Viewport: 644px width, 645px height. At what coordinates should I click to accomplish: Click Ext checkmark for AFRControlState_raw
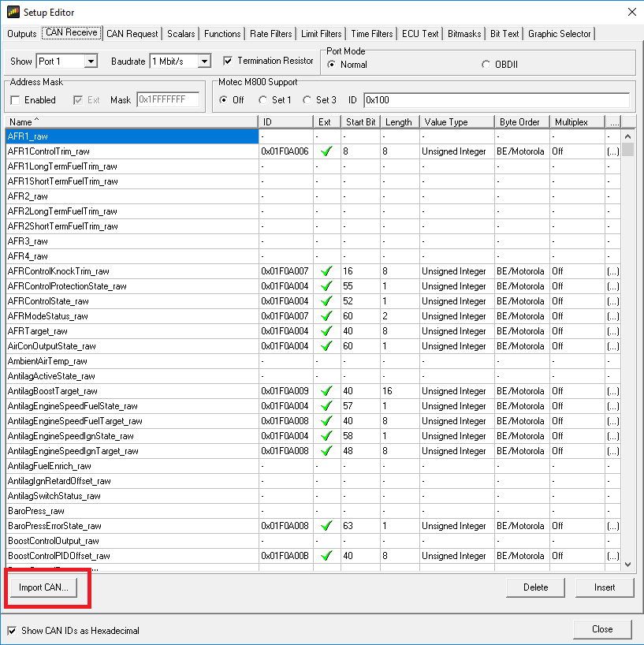coord(326,301)
